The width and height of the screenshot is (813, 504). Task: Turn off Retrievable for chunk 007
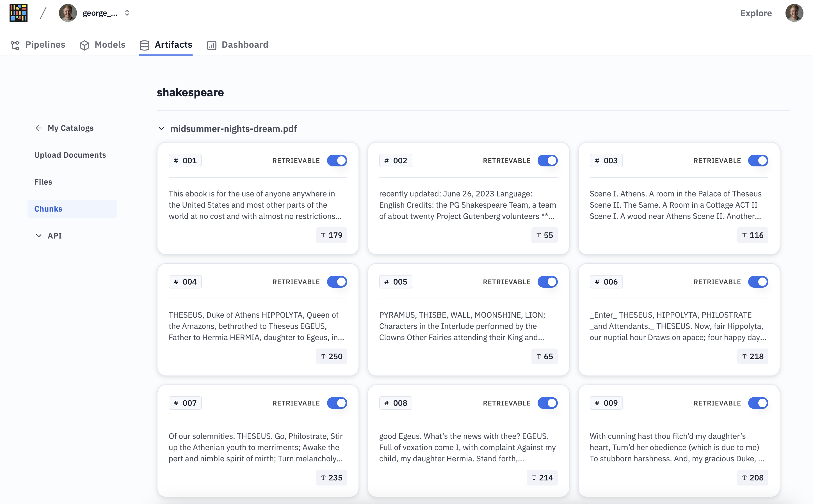[x=337, y=403]
